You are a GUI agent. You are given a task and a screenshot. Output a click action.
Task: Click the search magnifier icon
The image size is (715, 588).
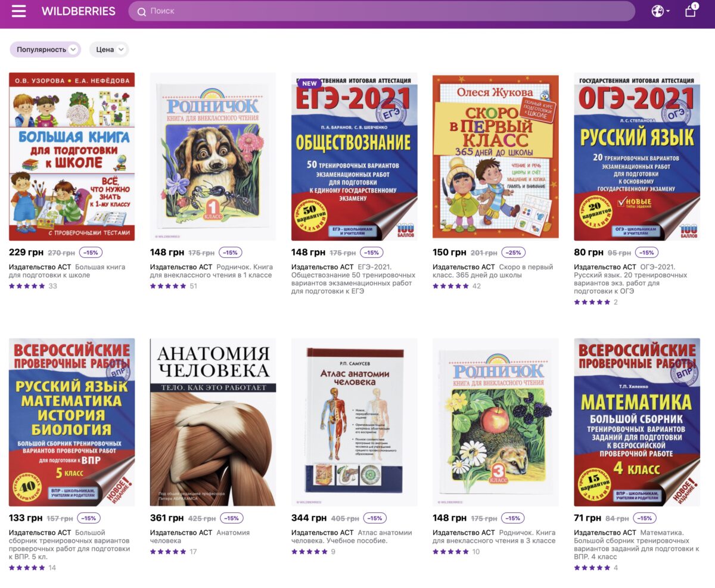141,11
